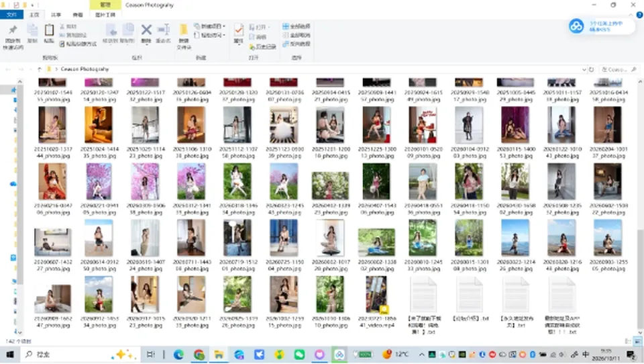Screen dimensions: 644x364
Task: Open Google Chrome from the taskbar
Action: (x=199, y=355)
